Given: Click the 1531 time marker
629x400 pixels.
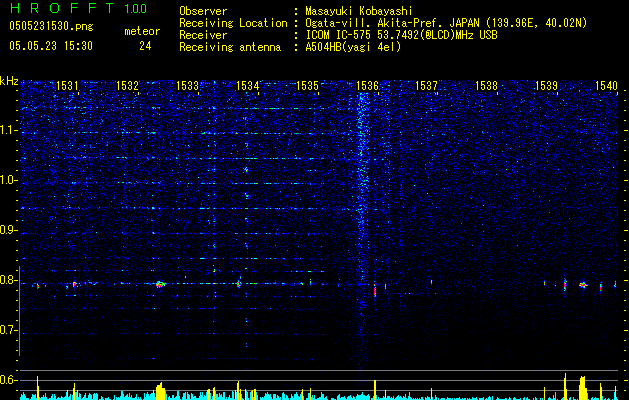Looking at the screenshot, I should coord(67,85).
